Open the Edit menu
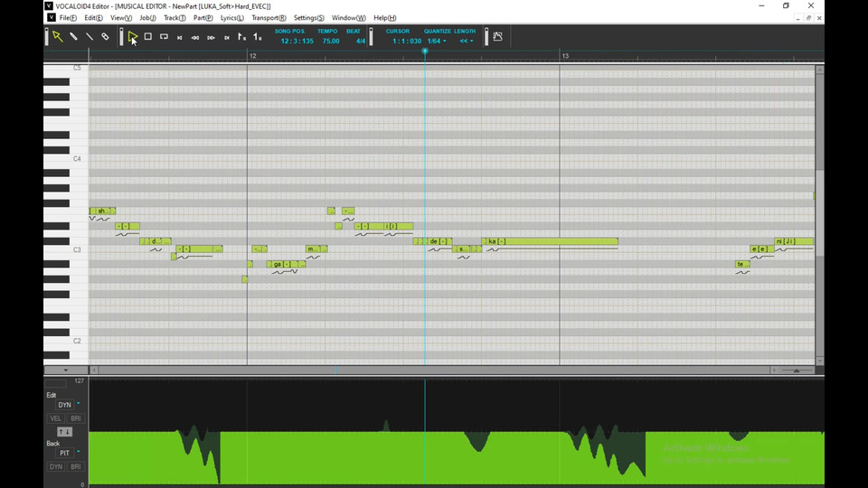 pos(93,18)
